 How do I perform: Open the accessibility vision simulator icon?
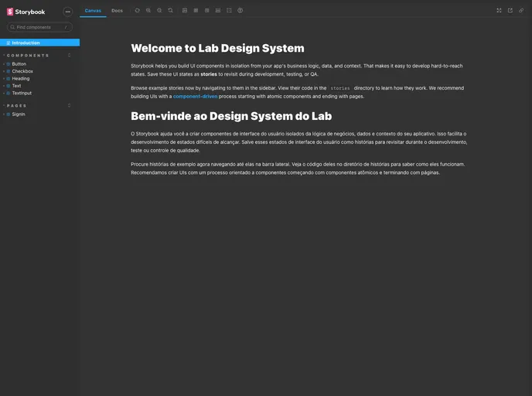(x=240, y=11)
